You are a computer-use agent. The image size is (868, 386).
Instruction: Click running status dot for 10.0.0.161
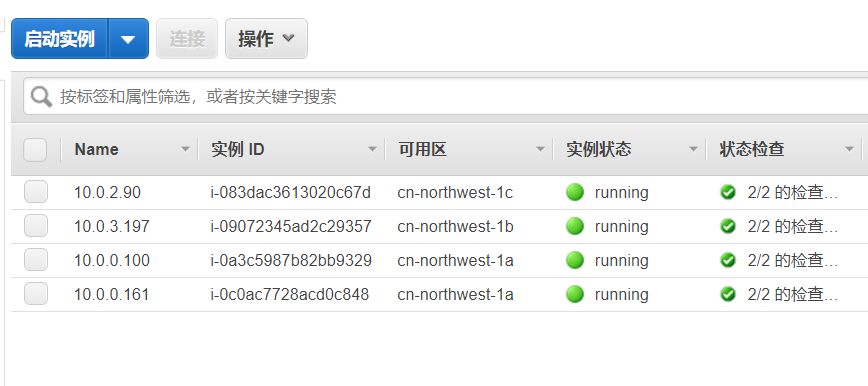575,294
